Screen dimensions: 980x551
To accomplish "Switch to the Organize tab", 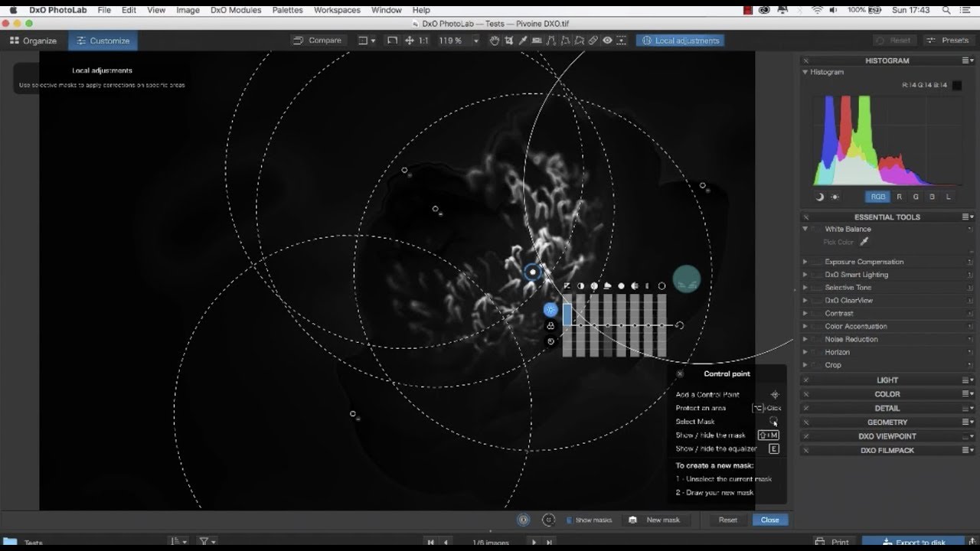I will (33, 41).
